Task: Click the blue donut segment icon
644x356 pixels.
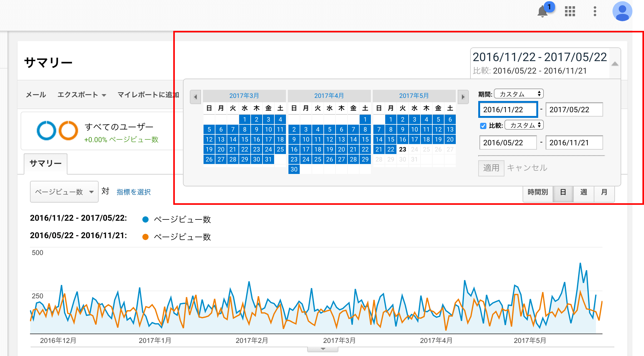Action: pos(47,130)
